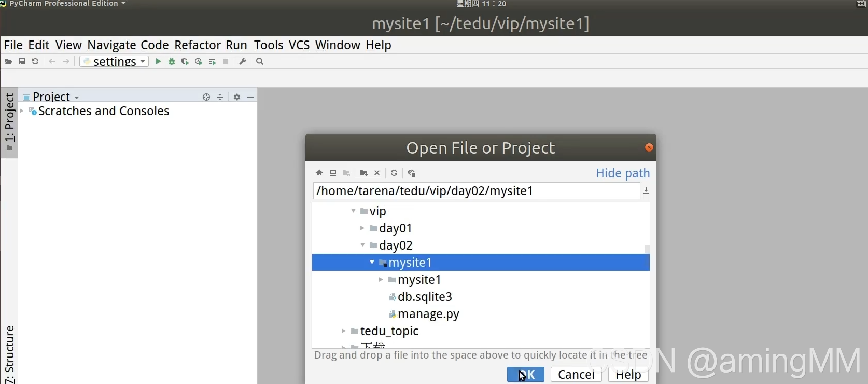Click the Delete X icon in dialog toolbar
This screenshot has height=384, width=868.
pyautogui.click(x=377, y=173)
